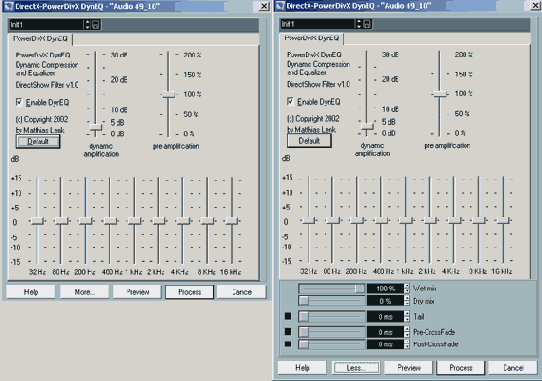Click the Wet mix 100 % value field
Image resolution: width=542 pixels, height=381 pixels.
(385, 288)
